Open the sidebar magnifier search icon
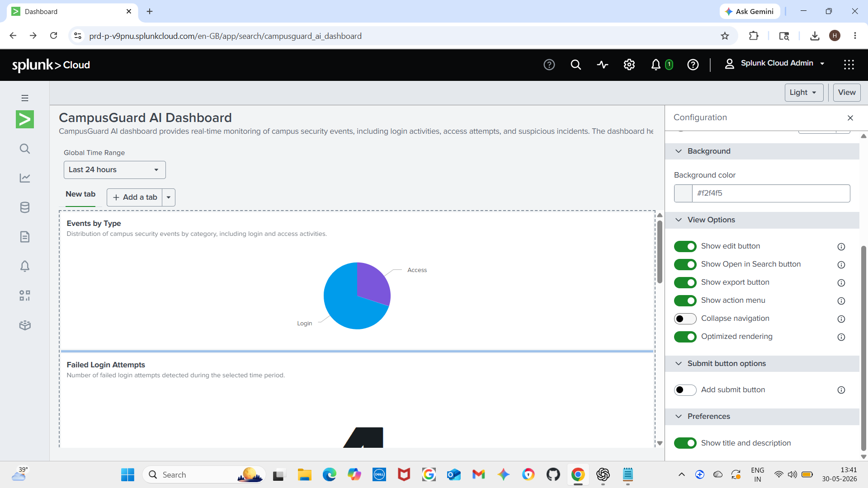This screenshot has height=488, width=868. (x=25, y=149)
